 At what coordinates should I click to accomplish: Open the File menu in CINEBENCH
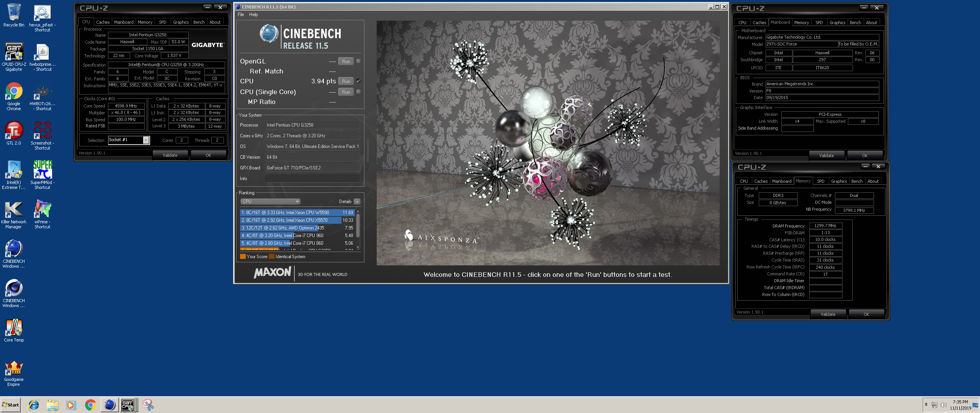coord(241,15)
